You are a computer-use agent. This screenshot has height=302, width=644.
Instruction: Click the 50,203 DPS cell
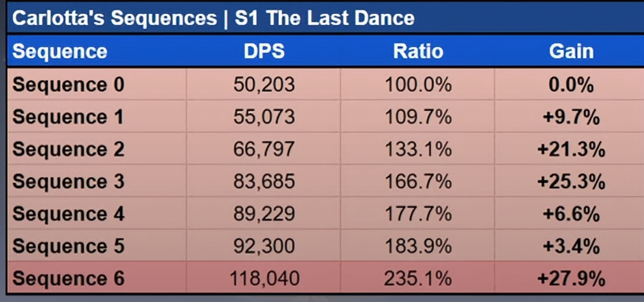264,85
